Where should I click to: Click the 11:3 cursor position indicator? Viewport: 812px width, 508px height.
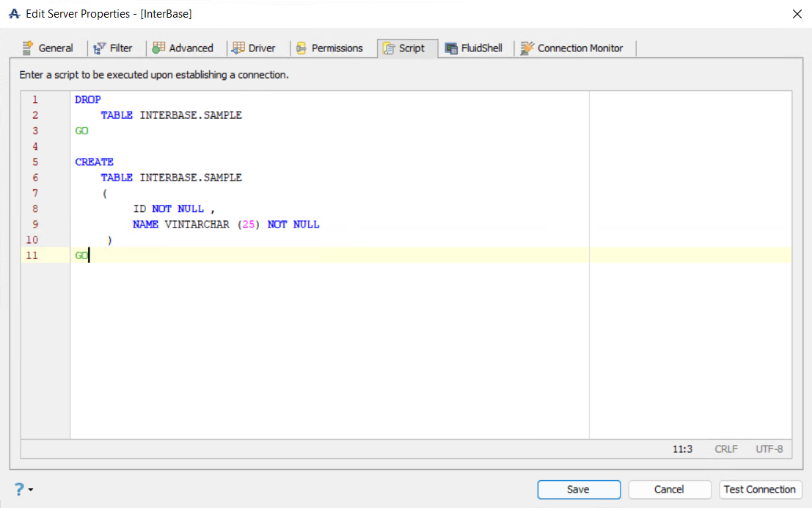[683, 449]
